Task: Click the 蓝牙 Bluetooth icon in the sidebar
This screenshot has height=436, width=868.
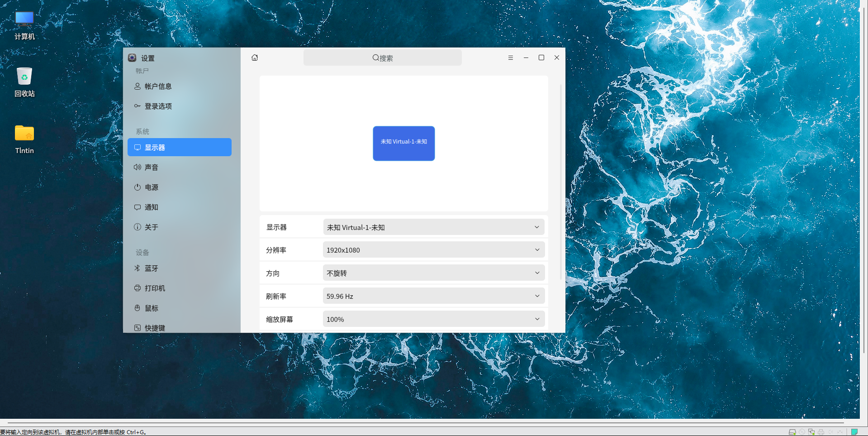Action: coord(137,268)
